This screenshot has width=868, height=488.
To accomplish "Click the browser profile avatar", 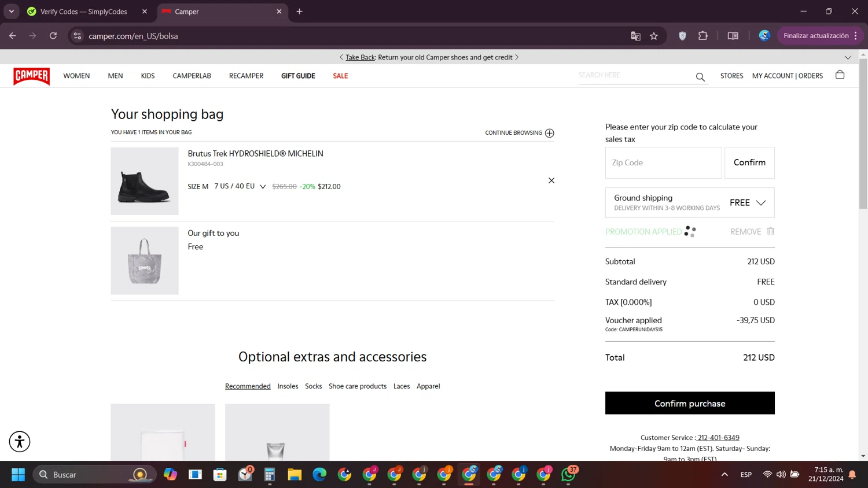I will click(x=764, y=36).
